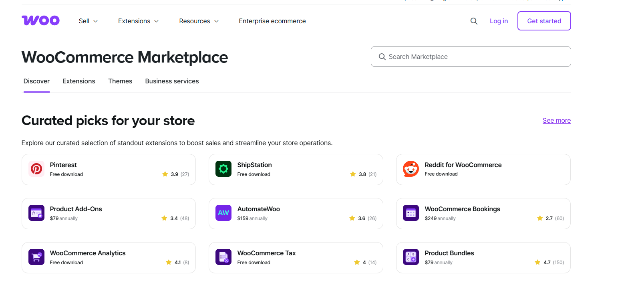Click the '2.7 (60)' rating text
The height and width of the screenshot is (293, 644).
click(x=555, y=218)
